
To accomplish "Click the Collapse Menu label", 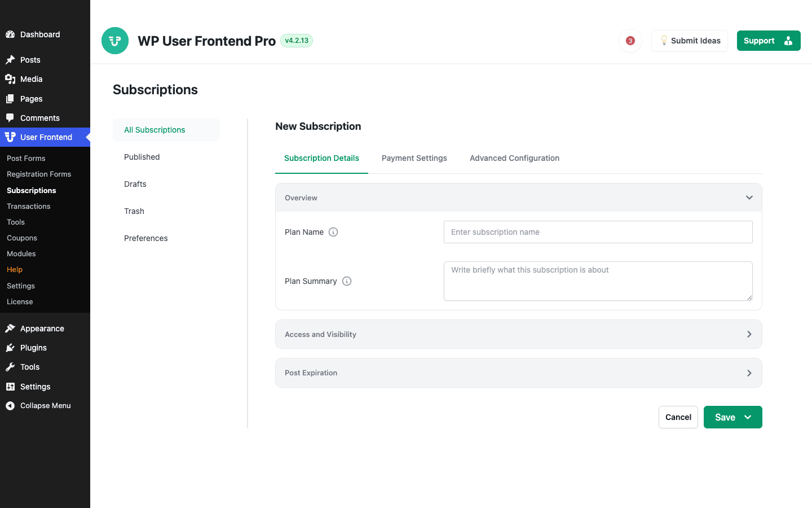I will [x=46, y=406].
